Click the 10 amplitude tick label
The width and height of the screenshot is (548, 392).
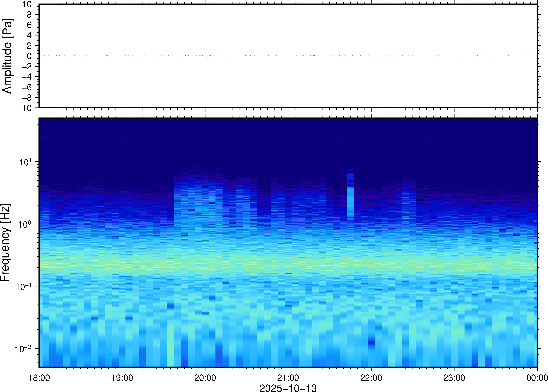[27, 4]
